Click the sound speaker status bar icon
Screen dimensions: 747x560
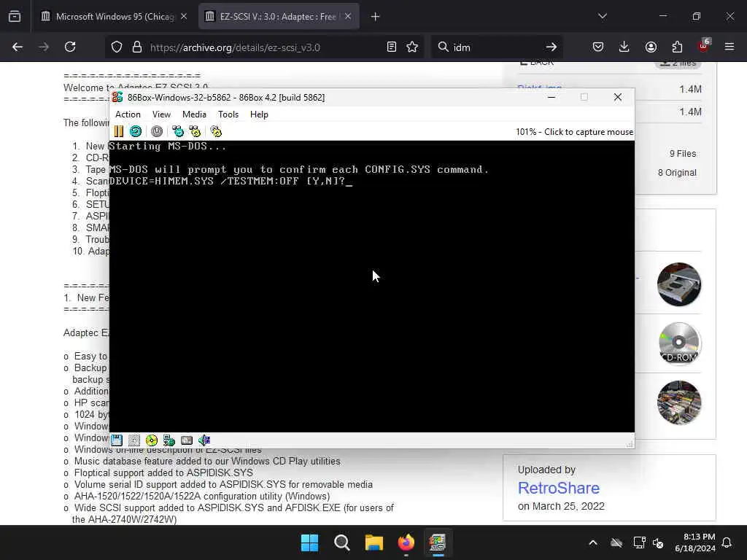click(204, 440)
